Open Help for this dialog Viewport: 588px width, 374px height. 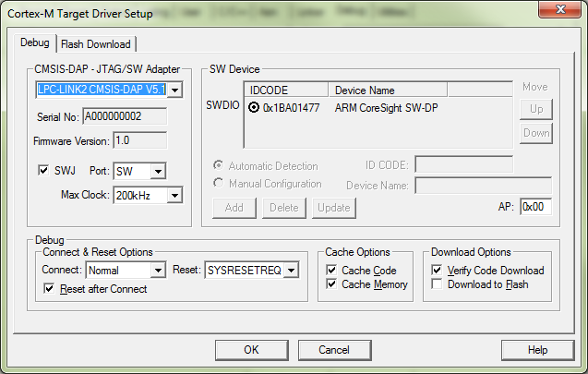537,350
